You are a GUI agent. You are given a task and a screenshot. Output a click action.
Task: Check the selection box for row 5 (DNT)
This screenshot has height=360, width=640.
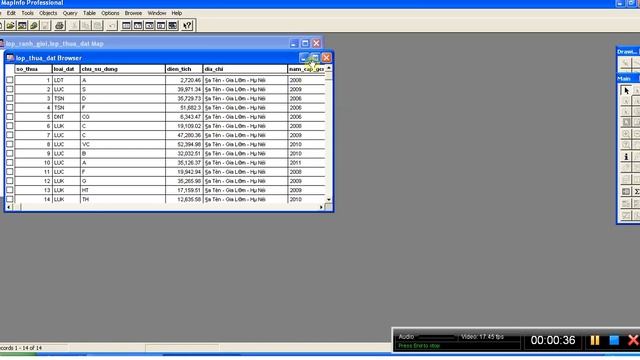(9, 117)
